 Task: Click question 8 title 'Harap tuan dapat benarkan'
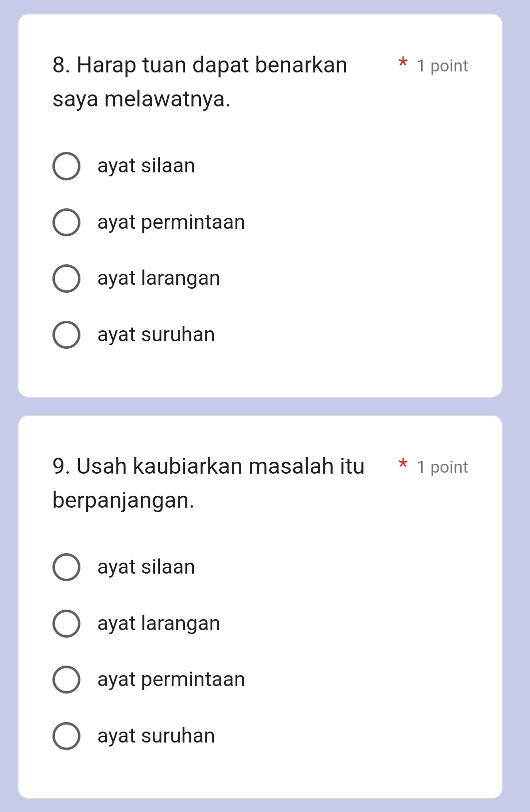pyautogui.click(x=200, y=65)
